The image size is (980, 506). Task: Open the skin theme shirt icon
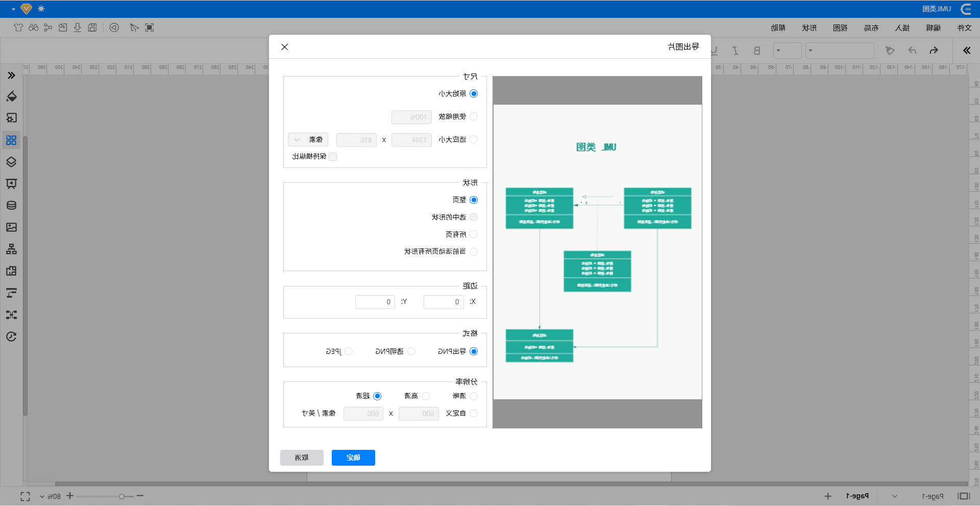coord(18,28)
